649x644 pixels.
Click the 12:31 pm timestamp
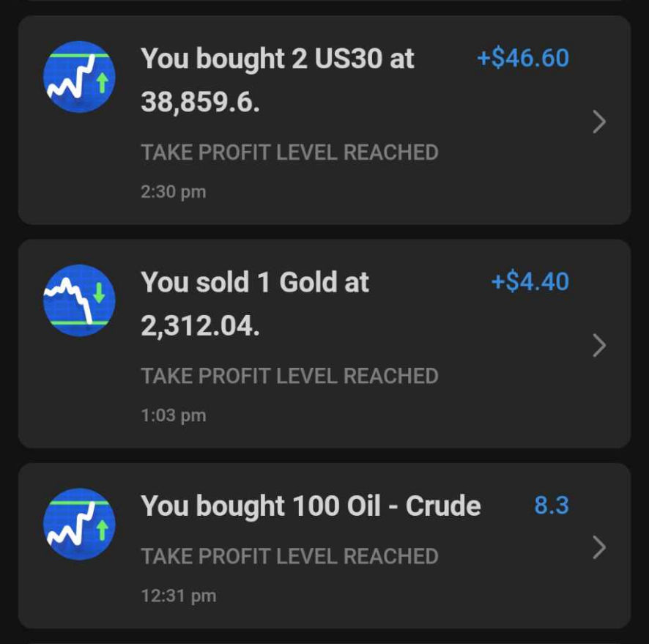pos(178,596)
